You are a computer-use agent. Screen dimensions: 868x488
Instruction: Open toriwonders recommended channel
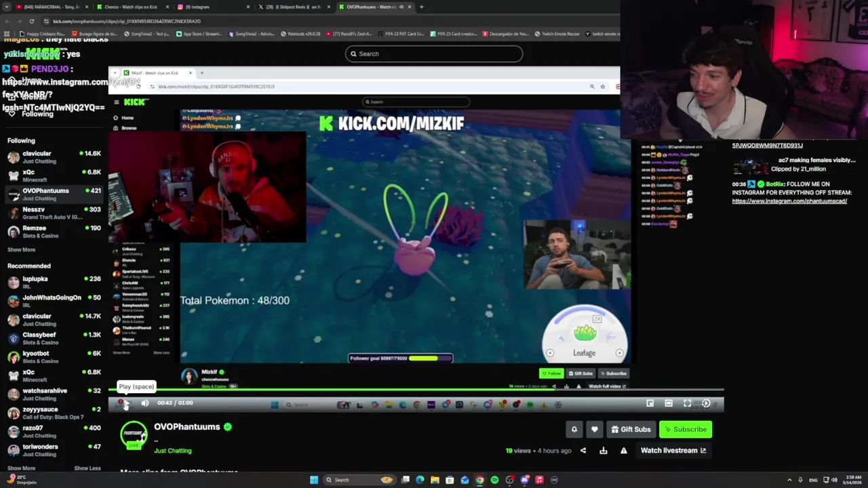pyautogui.click(x=54, y=450)
